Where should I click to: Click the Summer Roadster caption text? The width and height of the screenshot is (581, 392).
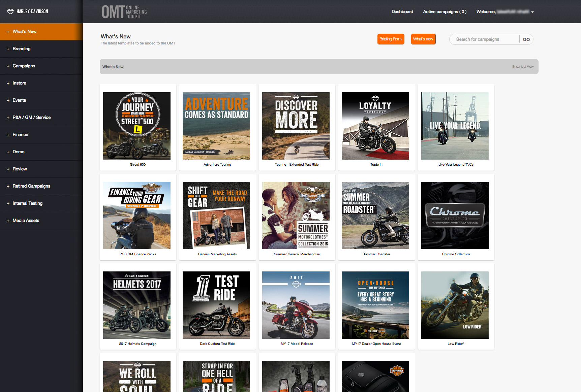376,254
